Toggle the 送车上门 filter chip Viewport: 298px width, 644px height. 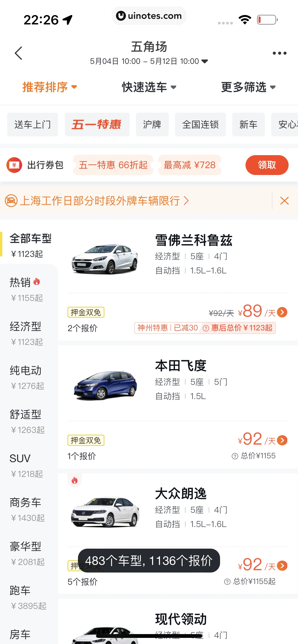33,125
